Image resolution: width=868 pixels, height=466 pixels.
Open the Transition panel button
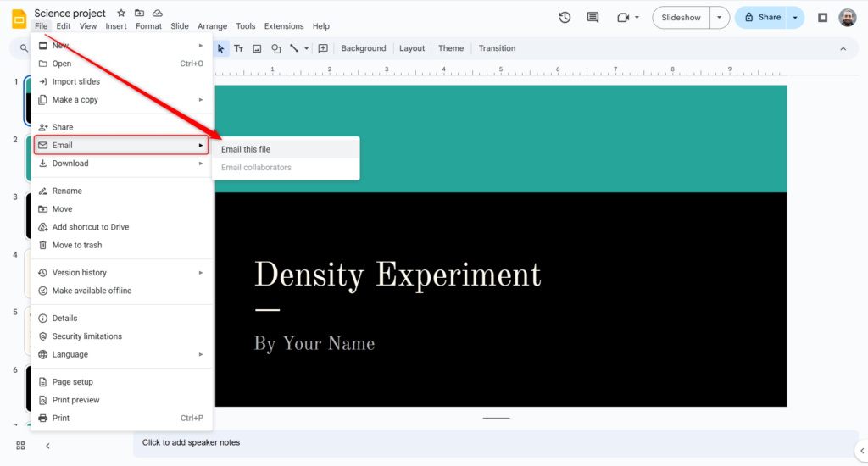[x=497, y=48]
